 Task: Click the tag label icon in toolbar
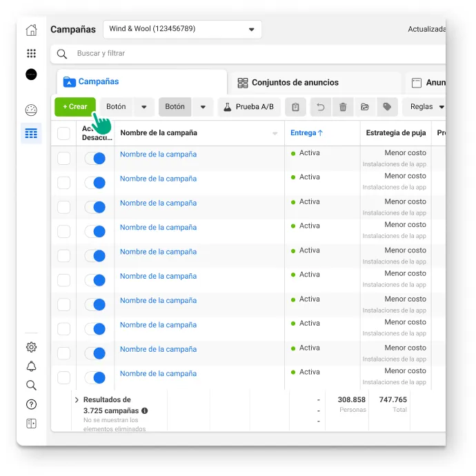(387, 107)
